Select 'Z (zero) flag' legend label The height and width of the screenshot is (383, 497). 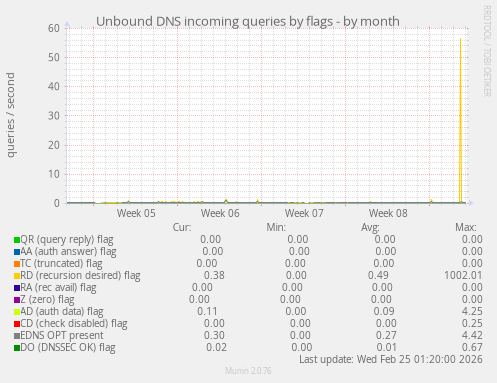[47, 300]
